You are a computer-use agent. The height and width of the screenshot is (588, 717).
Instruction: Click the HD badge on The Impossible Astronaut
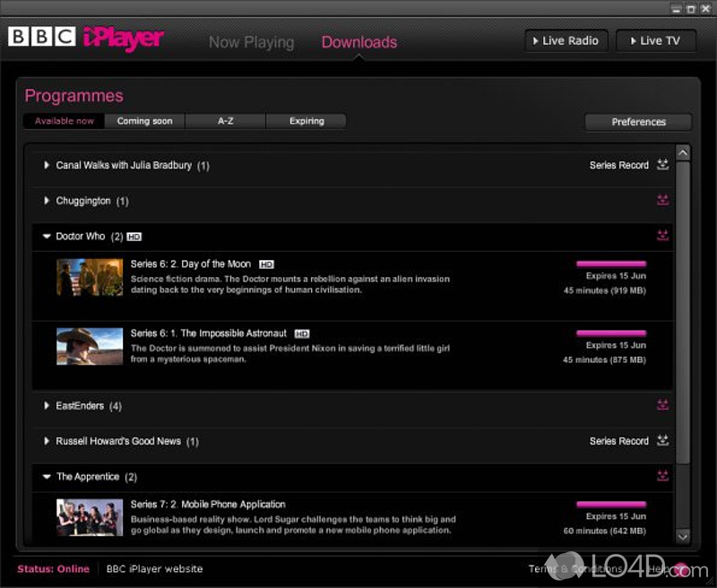[x=302, y=333]
